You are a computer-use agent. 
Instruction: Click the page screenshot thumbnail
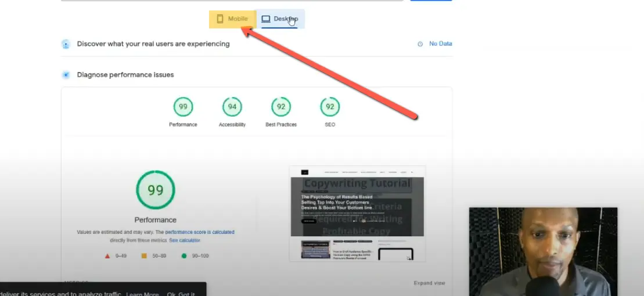[357, 214]
